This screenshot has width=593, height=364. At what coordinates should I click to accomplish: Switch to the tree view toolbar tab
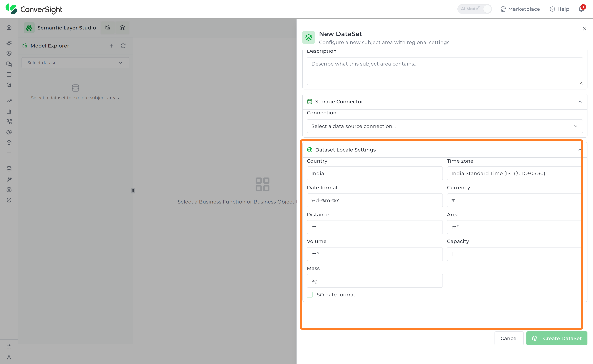coord(108,28)
